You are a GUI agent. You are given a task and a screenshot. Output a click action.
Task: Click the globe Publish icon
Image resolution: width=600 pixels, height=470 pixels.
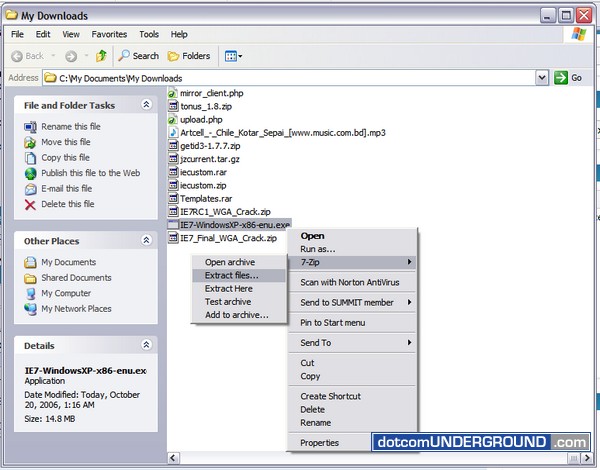click(31, 174)
